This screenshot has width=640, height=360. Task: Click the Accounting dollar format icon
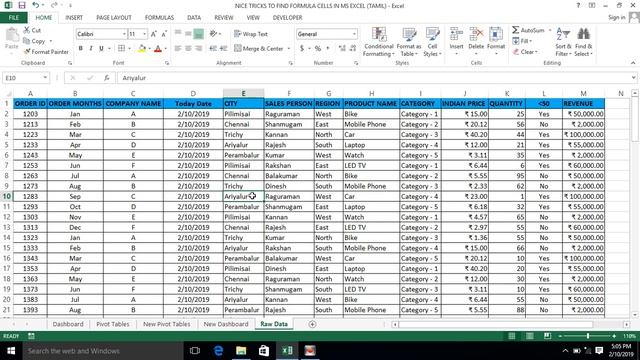tap(302, 49)
